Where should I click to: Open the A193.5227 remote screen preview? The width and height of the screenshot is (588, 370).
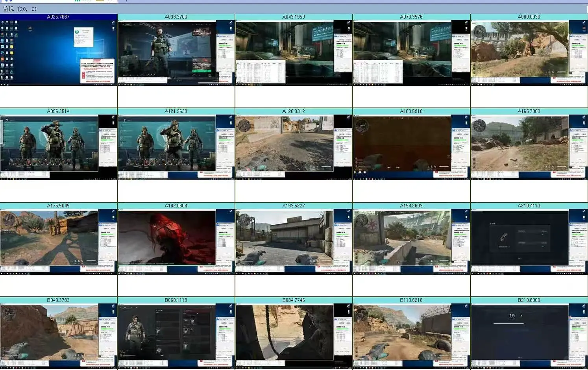tap(294, 242)
